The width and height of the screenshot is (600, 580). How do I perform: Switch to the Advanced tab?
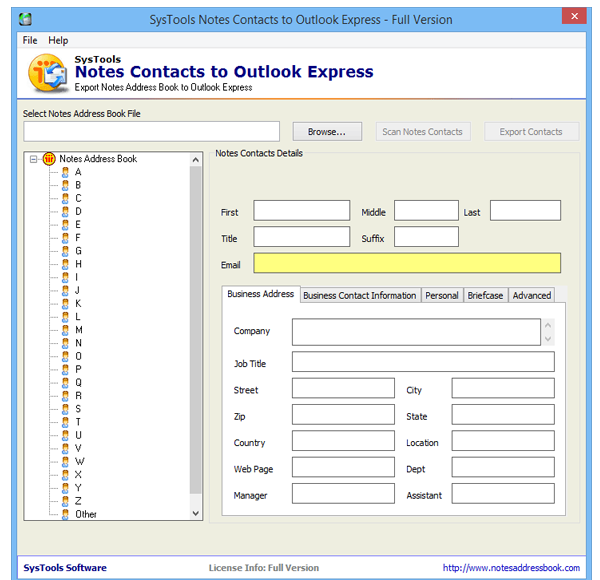click(532, 296)
